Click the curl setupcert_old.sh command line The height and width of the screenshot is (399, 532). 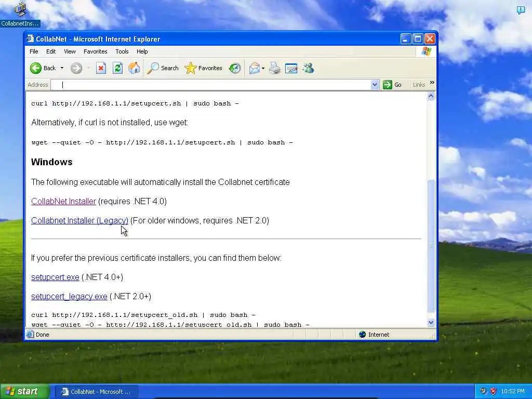pyautogui.click(x=143, y=315)
